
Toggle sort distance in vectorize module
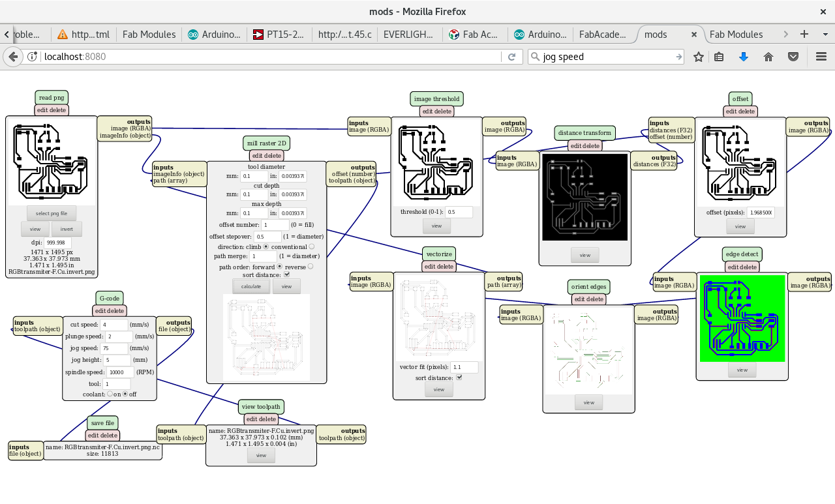pos(459,378)
